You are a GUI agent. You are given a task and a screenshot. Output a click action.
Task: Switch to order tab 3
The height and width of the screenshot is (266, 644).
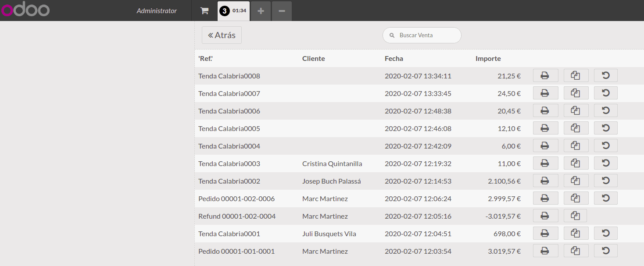233,11
